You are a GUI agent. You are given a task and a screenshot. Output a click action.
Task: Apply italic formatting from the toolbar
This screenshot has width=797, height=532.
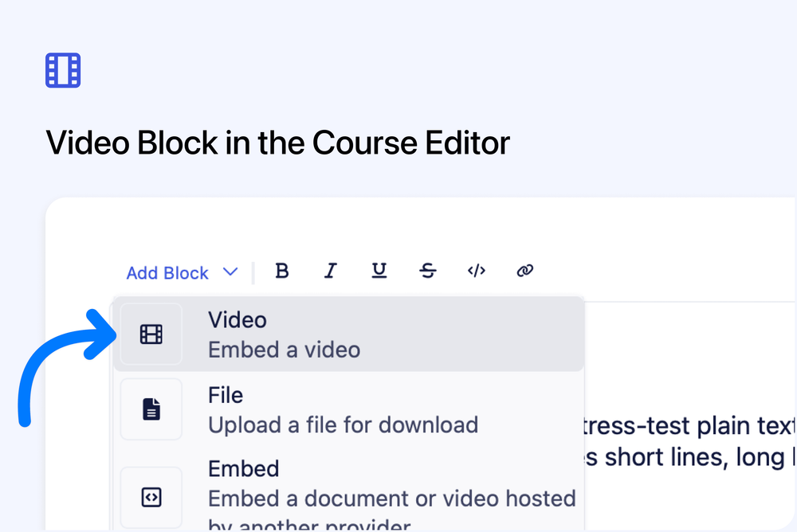pyautogui.click(x=331, y=271)
